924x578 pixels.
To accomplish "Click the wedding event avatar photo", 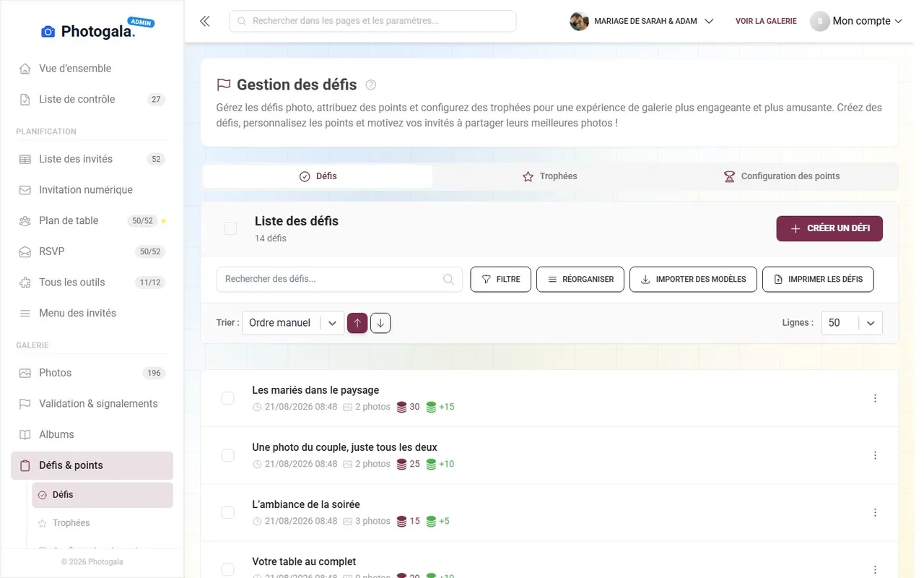I will coord(579,21).
